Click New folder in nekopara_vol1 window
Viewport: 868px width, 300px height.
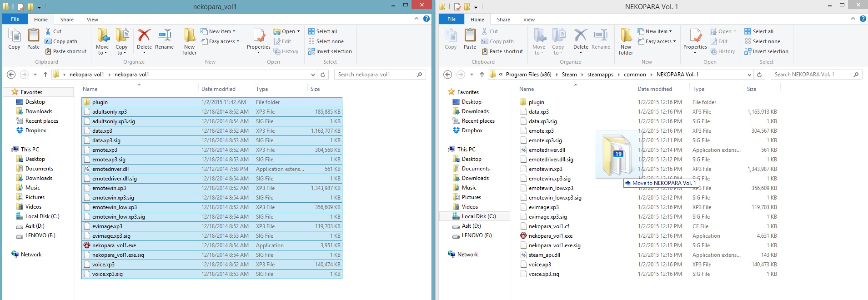(x=190, y=41)
